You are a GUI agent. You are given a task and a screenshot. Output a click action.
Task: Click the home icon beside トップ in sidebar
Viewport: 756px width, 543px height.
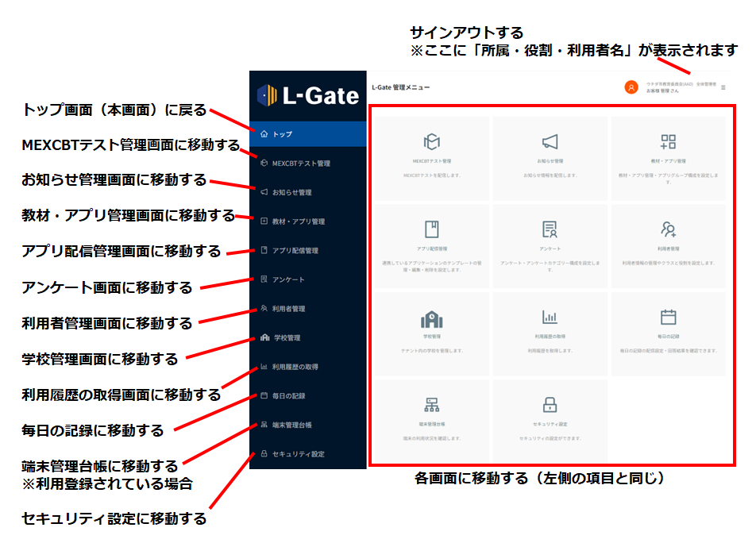264,134
